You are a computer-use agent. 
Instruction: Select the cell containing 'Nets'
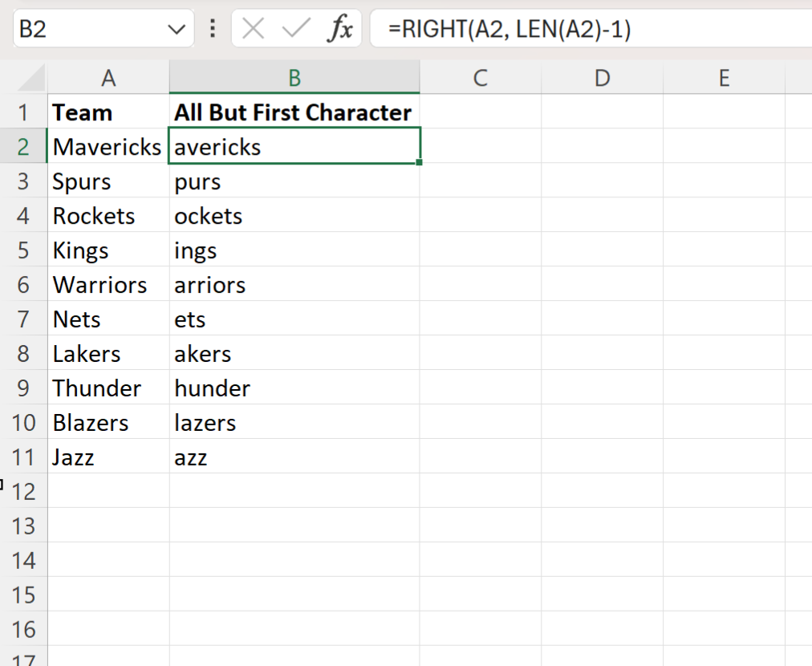tap(108, 319)
